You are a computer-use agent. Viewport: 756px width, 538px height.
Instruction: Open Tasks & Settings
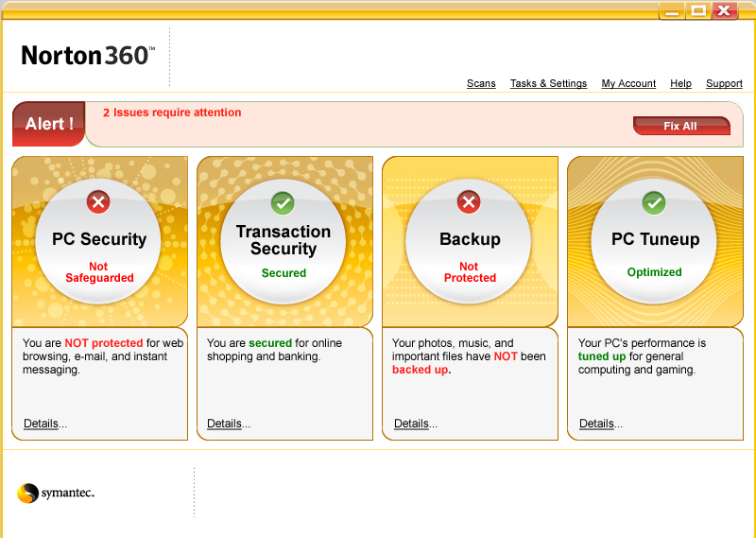point(549,83)
